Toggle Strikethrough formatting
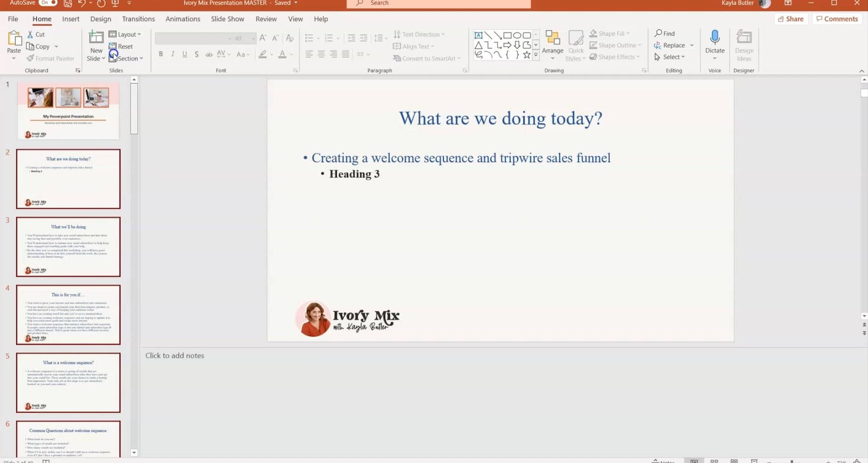Viewport: 868px width, 463px height. pos(209,54)
